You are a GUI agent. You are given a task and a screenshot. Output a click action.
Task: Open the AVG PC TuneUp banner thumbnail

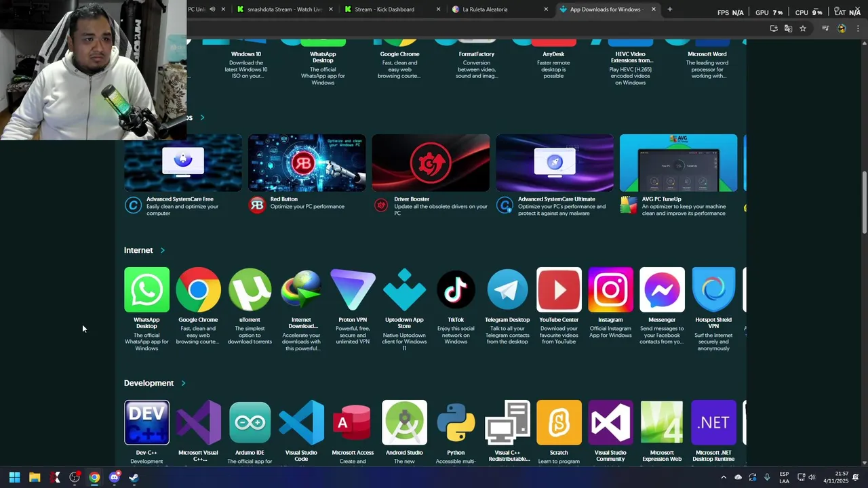(x=678, y=163)
